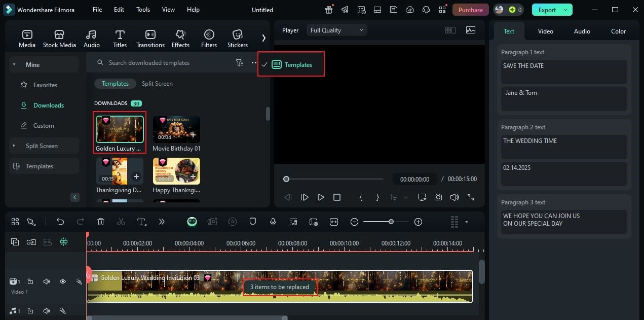Screen dimensions: 644x320
Task: Open the Stock Media panel
Action: pyautogui.click(x=59, y=39)
